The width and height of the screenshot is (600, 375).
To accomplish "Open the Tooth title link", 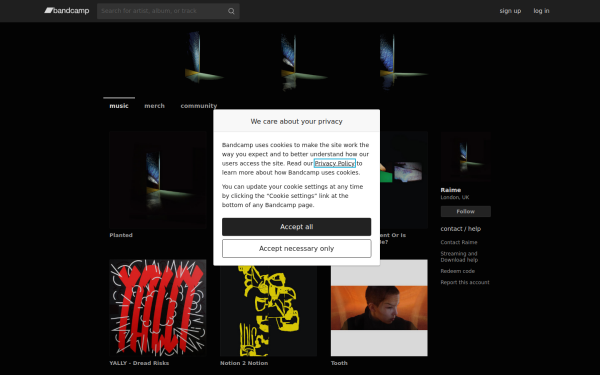I will pyautogui.click(x=339, y=363).
